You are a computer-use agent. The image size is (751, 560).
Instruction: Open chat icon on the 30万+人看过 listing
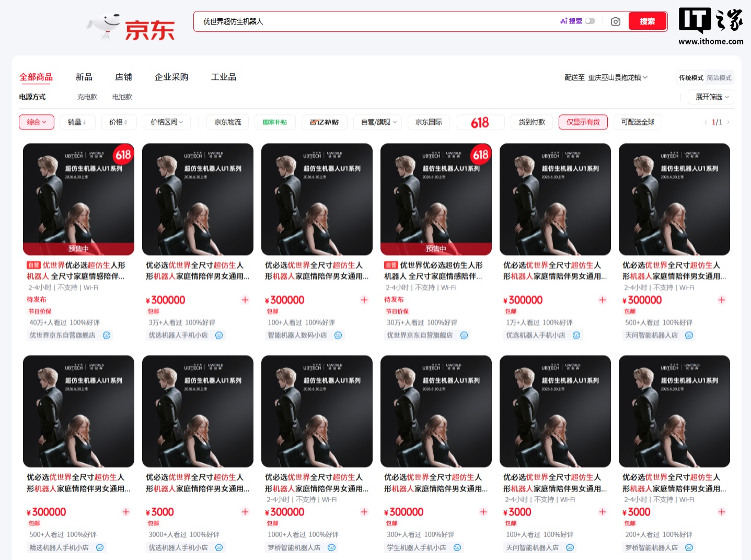[x=464, y=335]
